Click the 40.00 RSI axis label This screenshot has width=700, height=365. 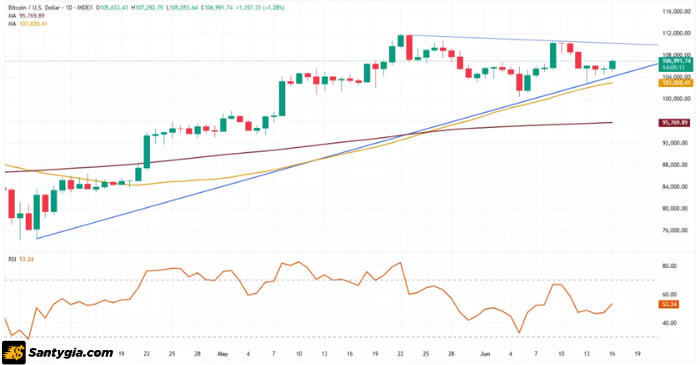coord(669,323)
